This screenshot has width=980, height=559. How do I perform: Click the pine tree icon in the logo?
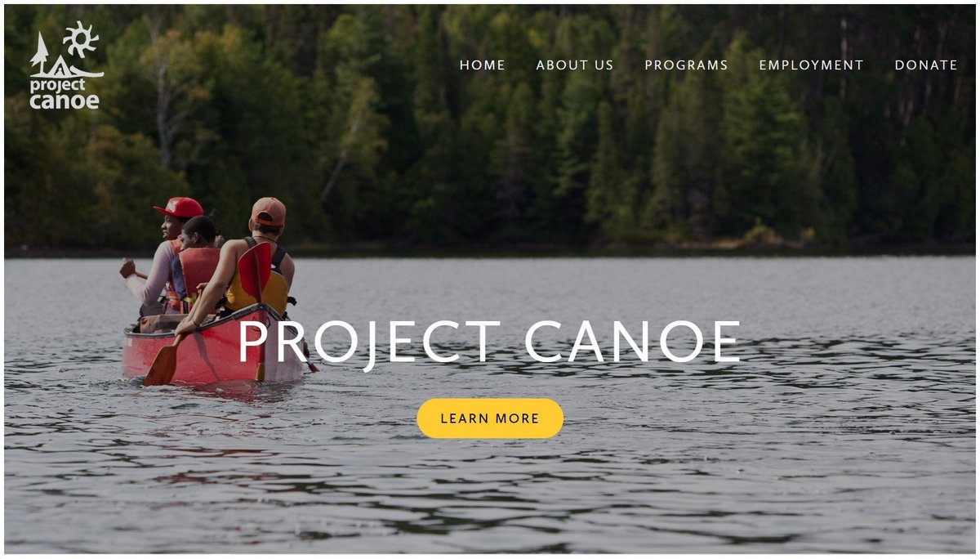38,54
